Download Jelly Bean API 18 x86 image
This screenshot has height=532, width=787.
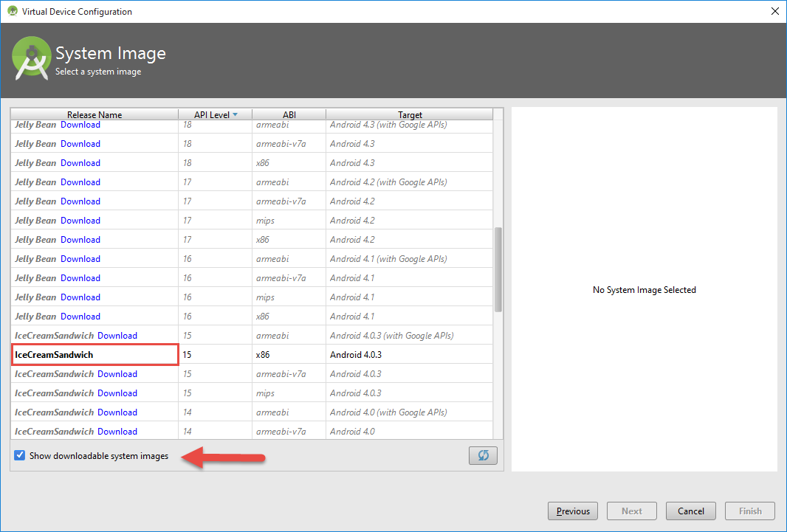pyautogui.click(x=80, y=163)
